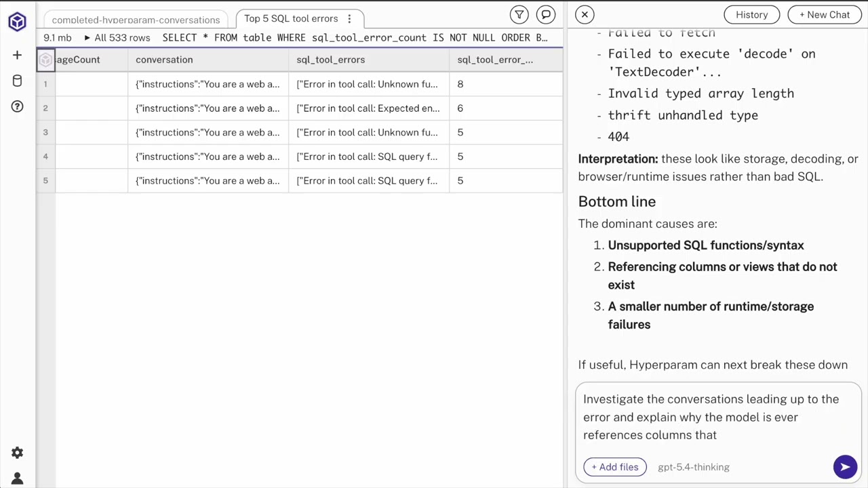This screenshot has height=488, width=868.
Task: Open the help question mark icon
Action: [17, 106]
